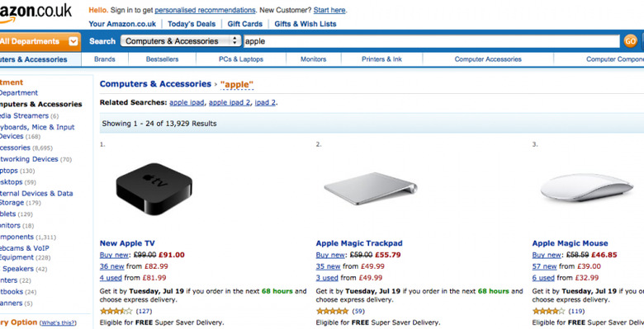The height and width of the screenshot is (329, 644).
Task: Go to the Printers & Ink tab
Action: [381, 59]
